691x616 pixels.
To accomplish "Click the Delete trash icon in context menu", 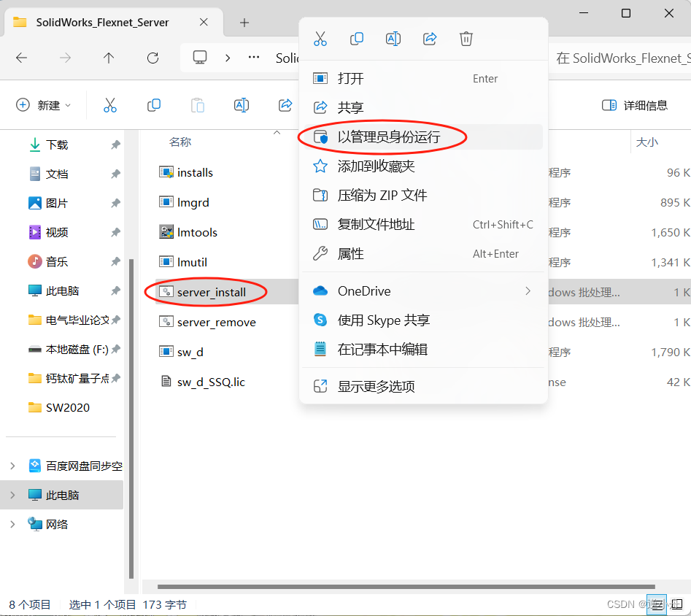I will coord(466,39).
